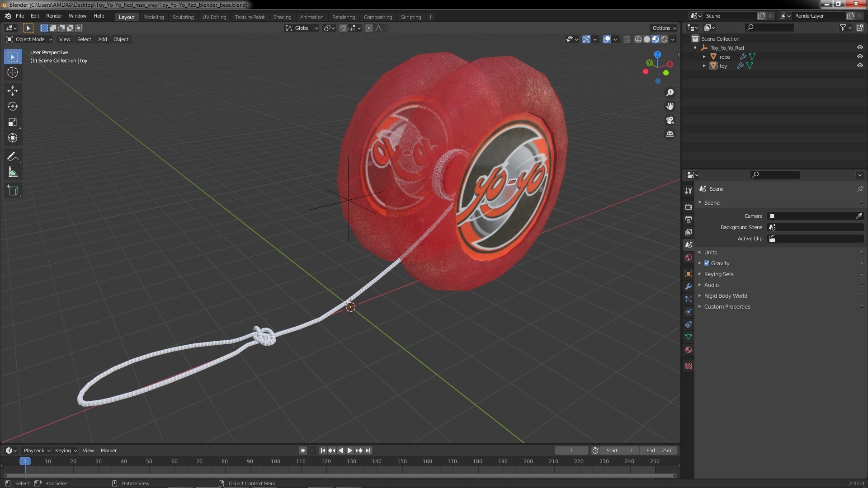Click the zoom view magnifier icon

[670, 93]
